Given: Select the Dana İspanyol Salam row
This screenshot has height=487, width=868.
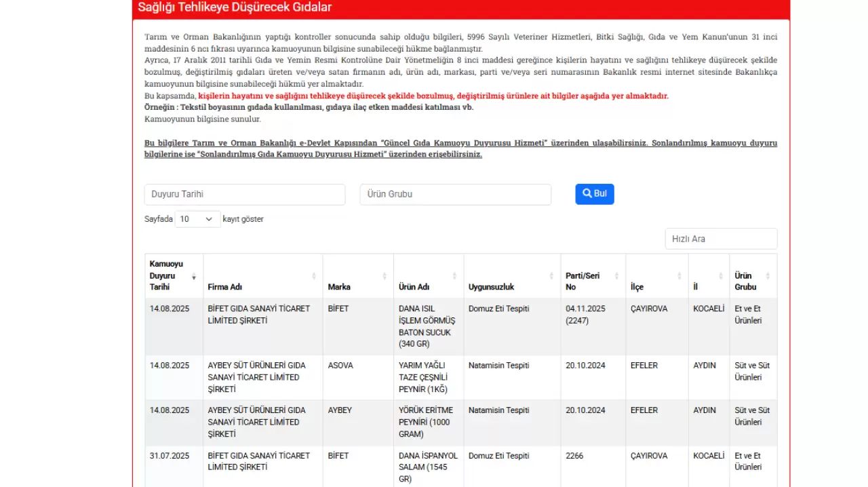Looking at the screenshot, I should [x=460, y=467].
